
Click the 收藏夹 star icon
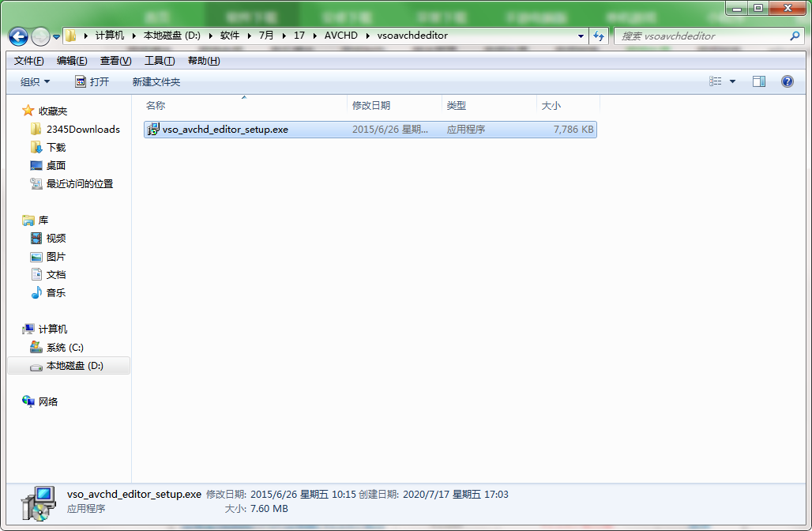pos(28,111)
